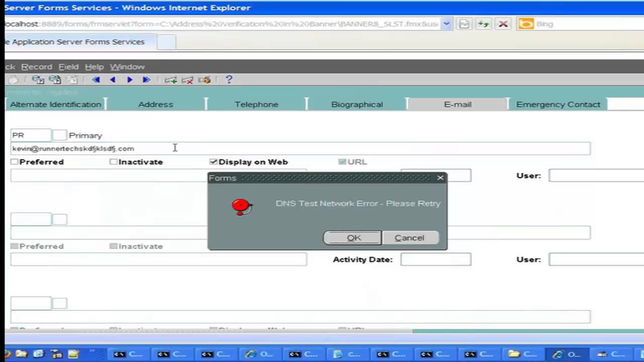Toggle the Primary checkbox

(x=59, y=135)
